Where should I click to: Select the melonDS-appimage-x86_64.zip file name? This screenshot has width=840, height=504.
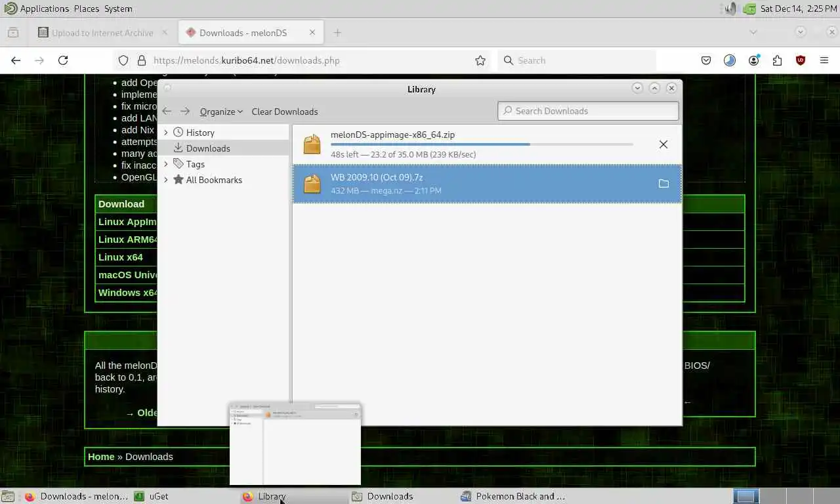tap(392, 135)
